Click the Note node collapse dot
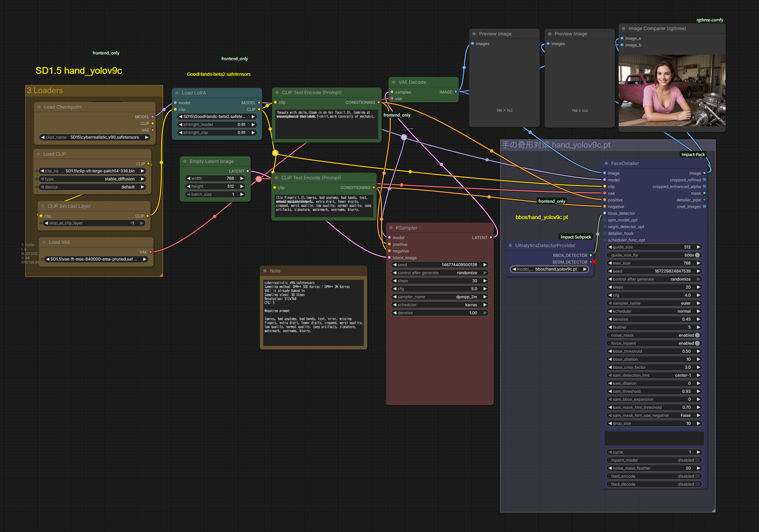This screenshot has width=759, height=532. (265, 271)
